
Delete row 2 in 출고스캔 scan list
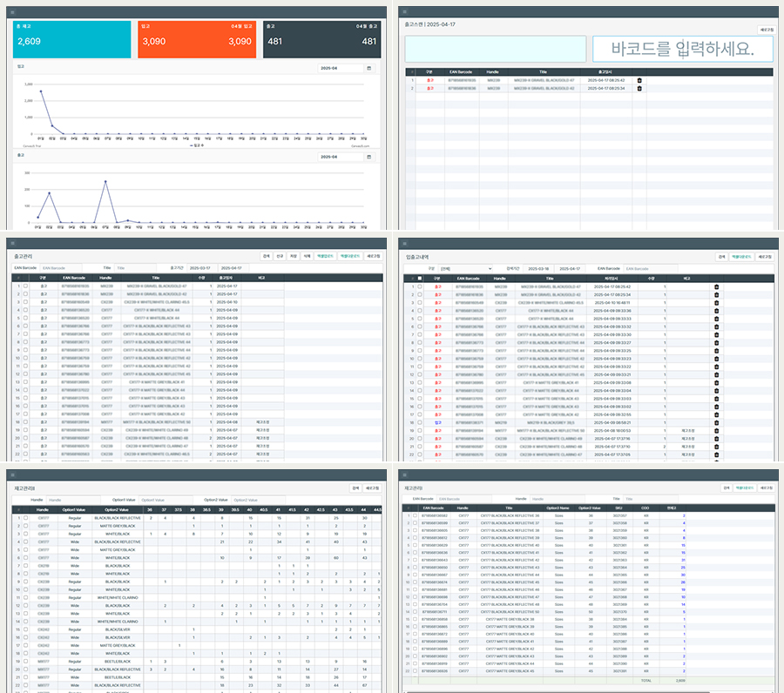pos(639,89)
